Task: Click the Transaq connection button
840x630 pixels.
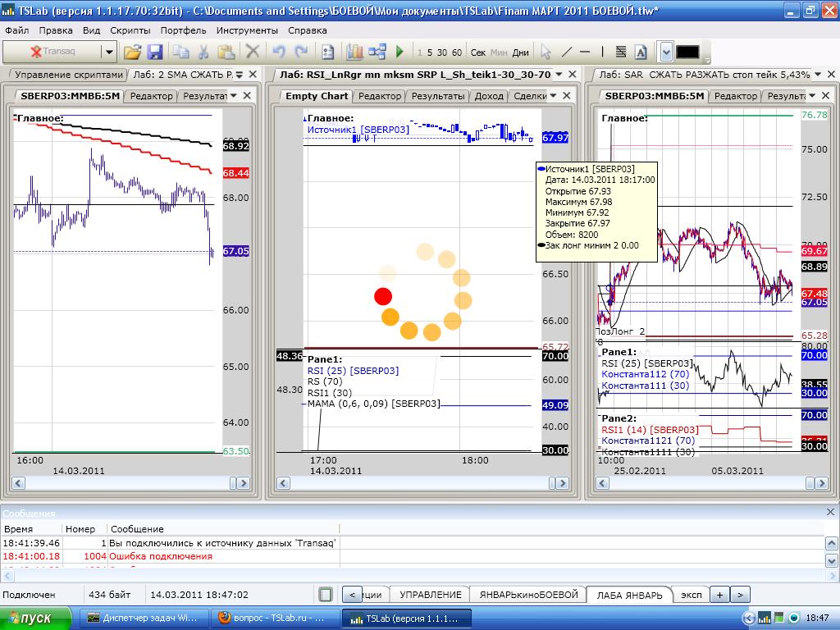Action: point(52,52)
